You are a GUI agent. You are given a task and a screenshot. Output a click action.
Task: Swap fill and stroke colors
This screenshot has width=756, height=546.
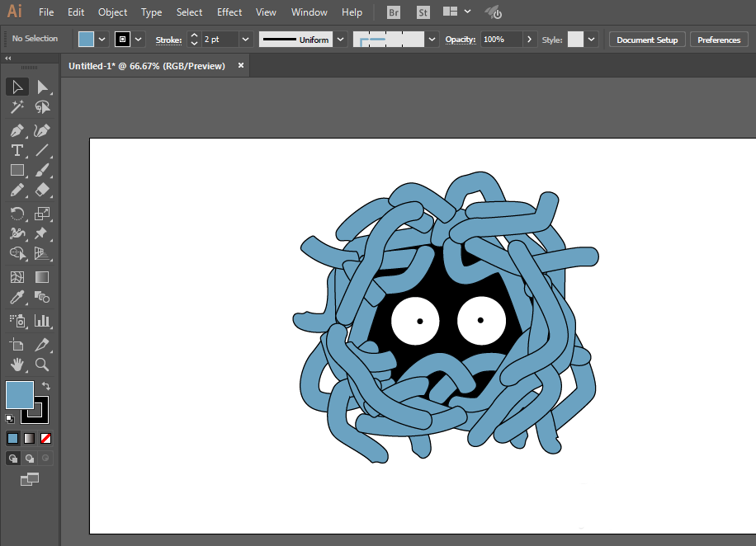[x=46, y=385]
